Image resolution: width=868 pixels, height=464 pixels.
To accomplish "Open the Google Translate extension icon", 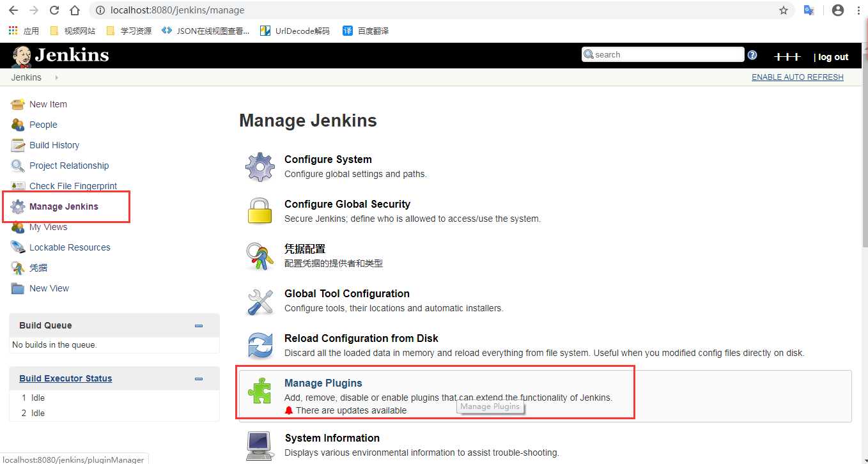I will 809,10.
